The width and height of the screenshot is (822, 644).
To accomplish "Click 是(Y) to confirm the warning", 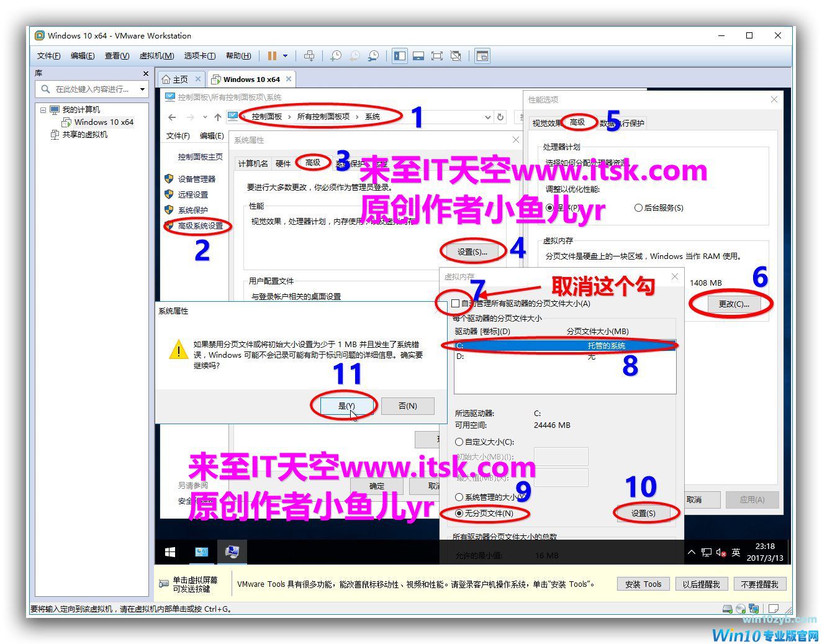I will pyautogui.click(x=346, y=406).
